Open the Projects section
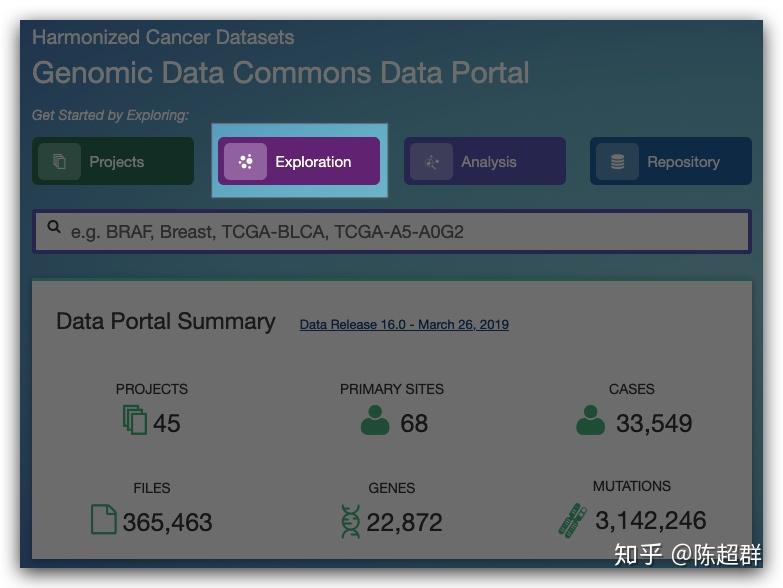The image size is (783, 588). [113, 162]
